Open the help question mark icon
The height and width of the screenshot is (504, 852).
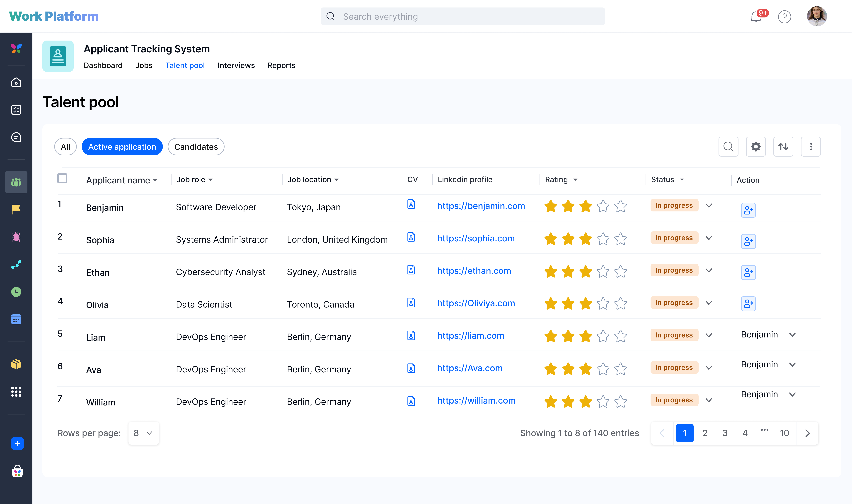[784, 17]
